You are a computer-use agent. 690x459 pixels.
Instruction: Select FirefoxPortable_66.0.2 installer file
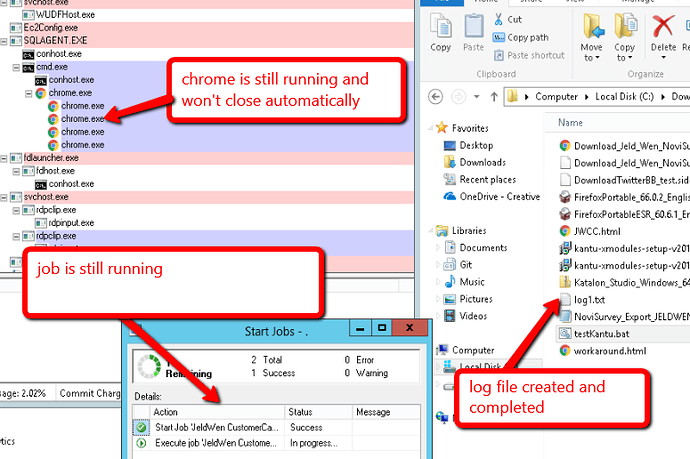(631, 197)
